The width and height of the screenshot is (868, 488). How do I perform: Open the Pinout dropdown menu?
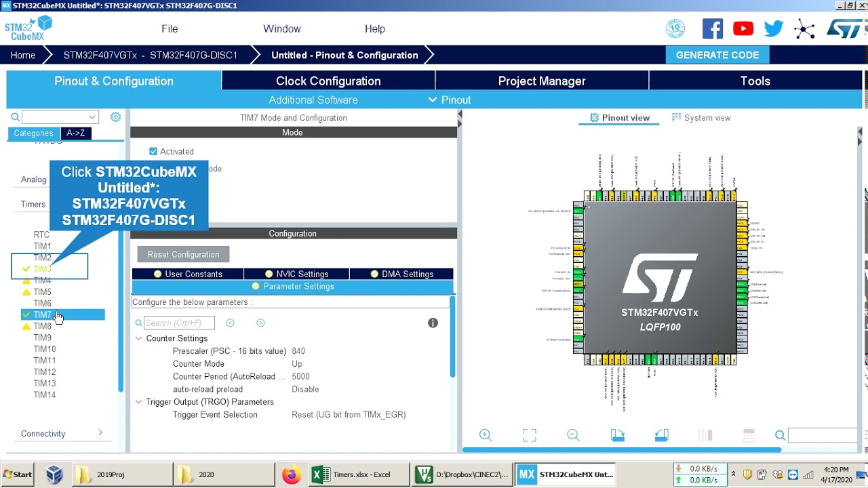450,100
